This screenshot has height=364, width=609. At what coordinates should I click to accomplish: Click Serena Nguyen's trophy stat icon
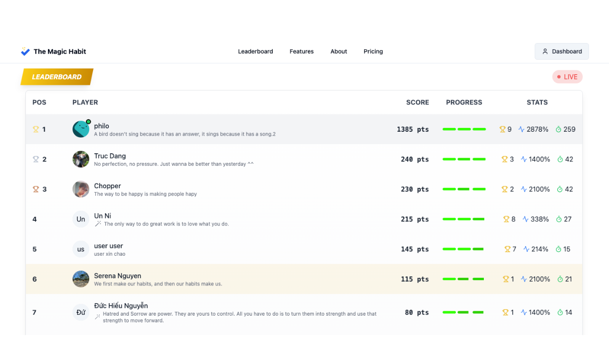click(505, 279)
